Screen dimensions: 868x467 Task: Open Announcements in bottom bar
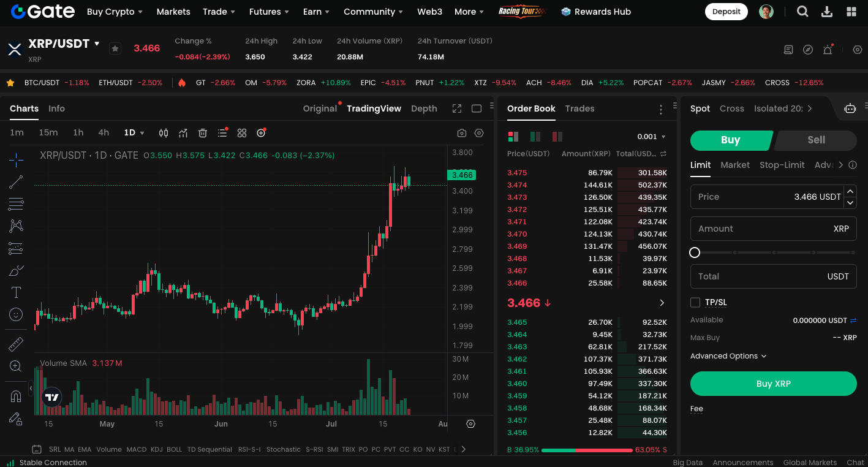(743, 463)
